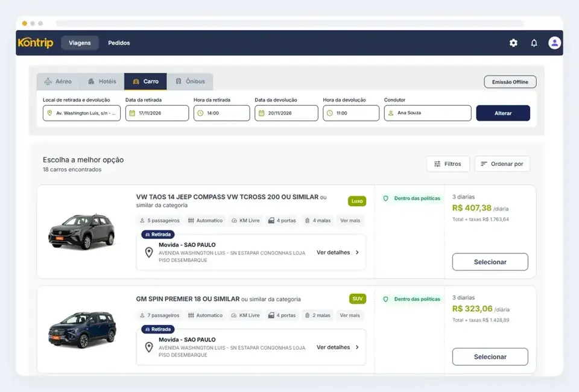Click Filtros sliders icon
This screenshot has height=392, width=579.
pyautogui.click(x=437, y=164)
